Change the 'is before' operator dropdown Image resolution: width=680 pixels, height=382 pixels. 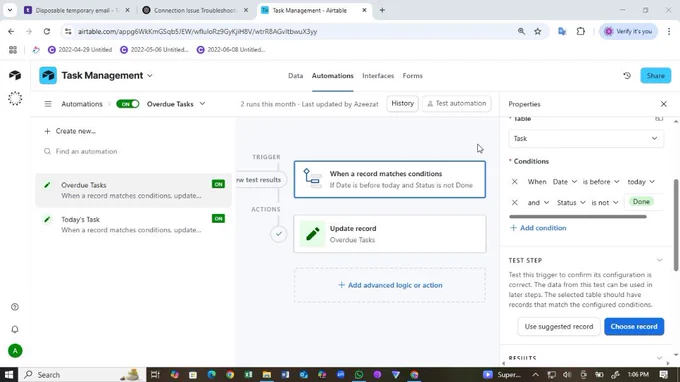[x=601, y=182]
